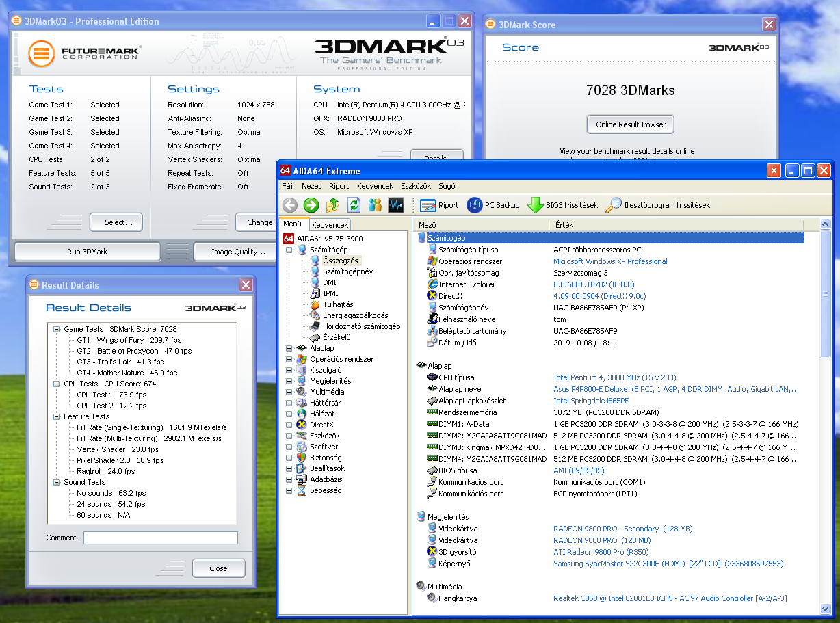Select Számítógépnév tree item
The width and height of the screenshot is (840, 623).
pos(347,271)
